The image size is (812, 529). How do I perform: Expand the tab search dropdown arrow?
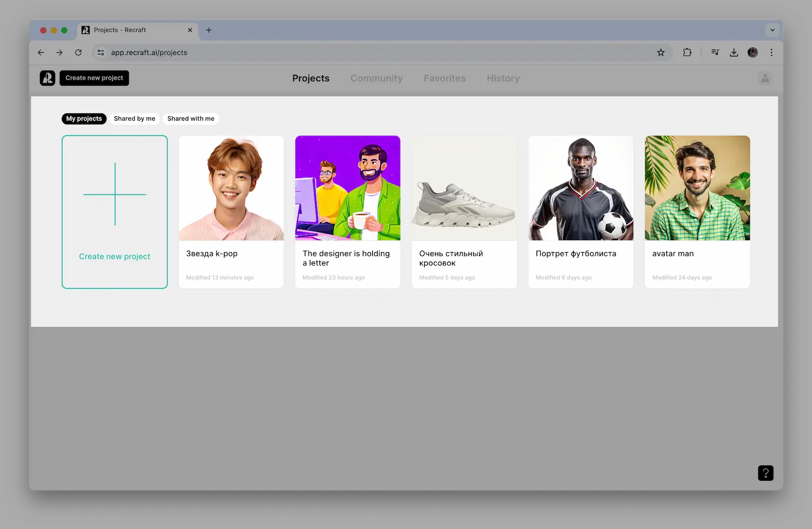772,30
